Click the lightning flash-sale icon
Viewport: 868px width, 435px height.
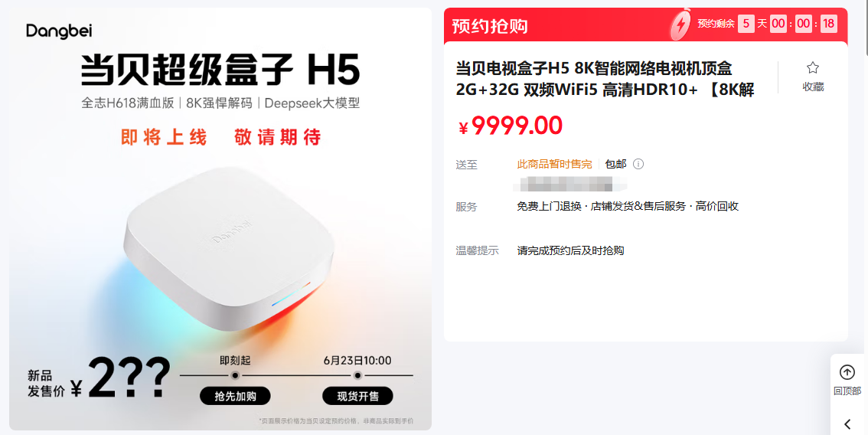[x=681, y=25]
